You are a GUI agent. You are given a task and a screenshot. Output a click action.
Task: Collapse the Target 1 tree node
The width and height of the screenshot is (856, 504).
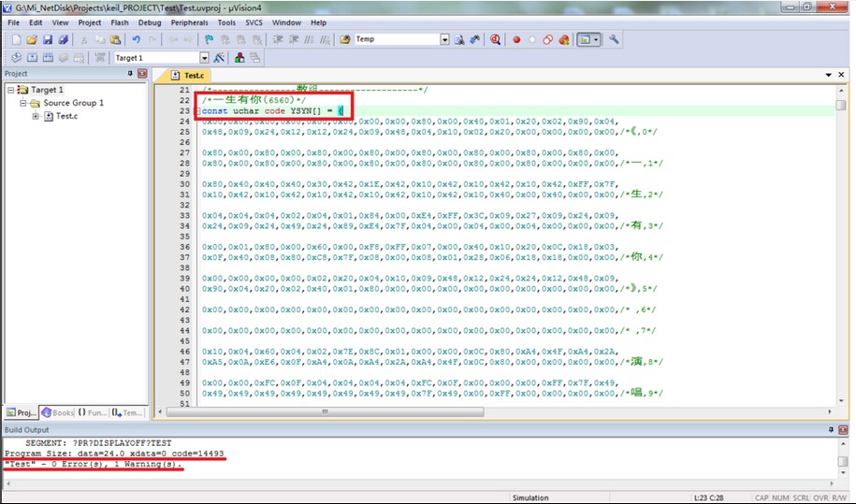tap(10, 90)
